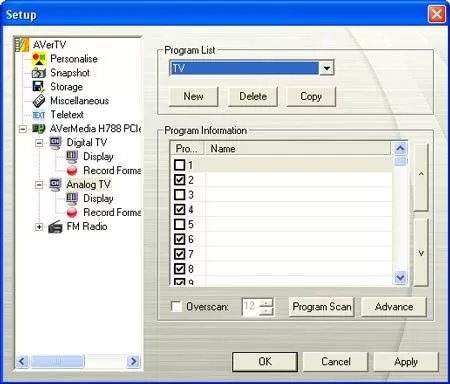Screen dimensions: 450x384
Task: Select the Snapshot camera icon
Action: coord(39,73)
